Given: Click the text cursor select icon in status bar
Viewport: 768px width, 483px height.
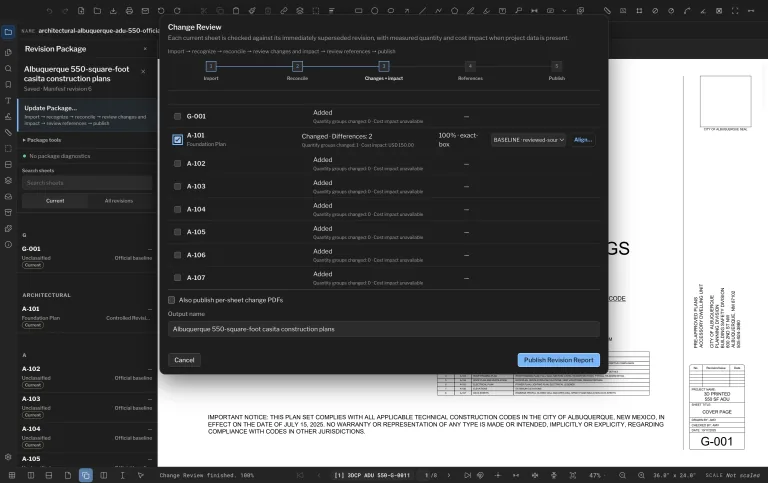Looking at the screenshot, I should point(122,475).
